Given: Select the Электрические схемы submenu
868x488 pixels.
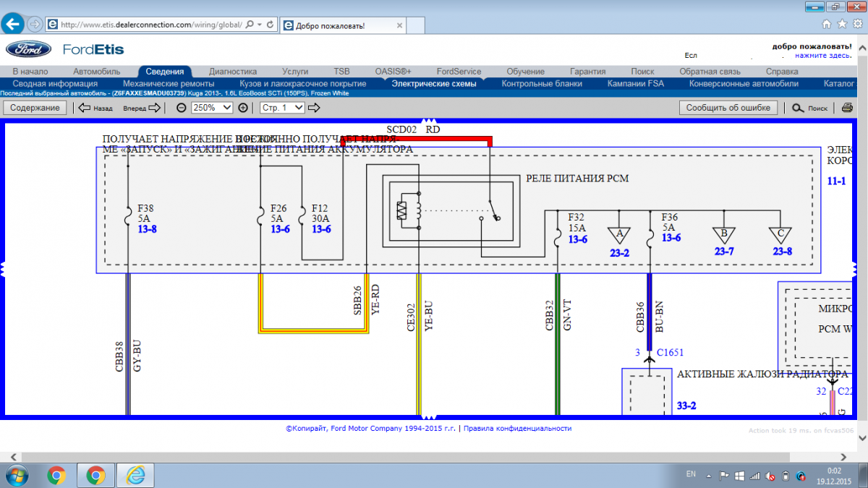Looking at the screenshot, I should [x=434, y=84].
